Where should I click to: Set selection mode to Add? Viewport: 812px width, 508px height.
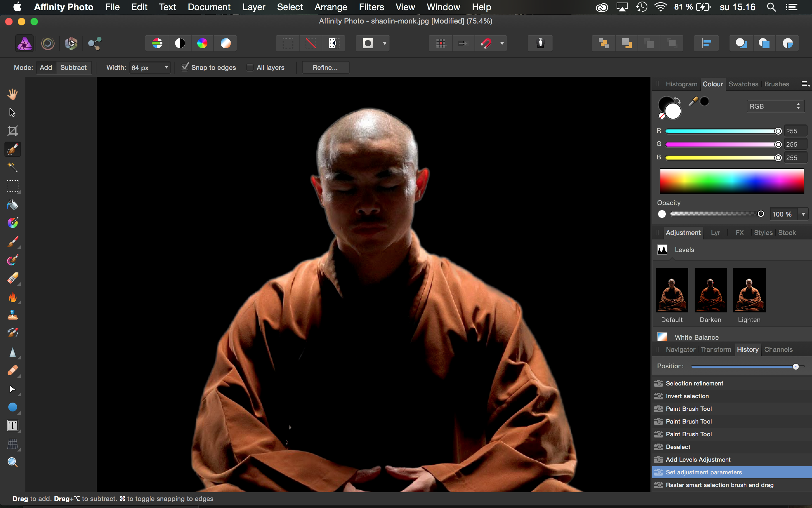tap(46, 68)
